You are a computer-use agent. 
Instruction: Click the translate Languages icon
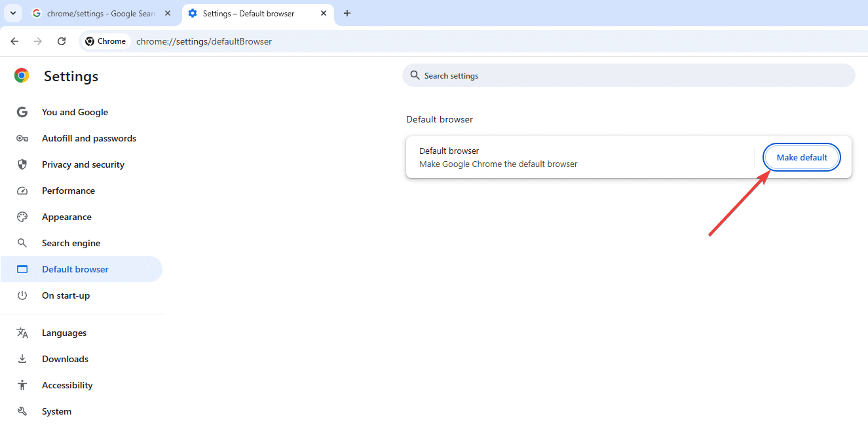point(22,333)
